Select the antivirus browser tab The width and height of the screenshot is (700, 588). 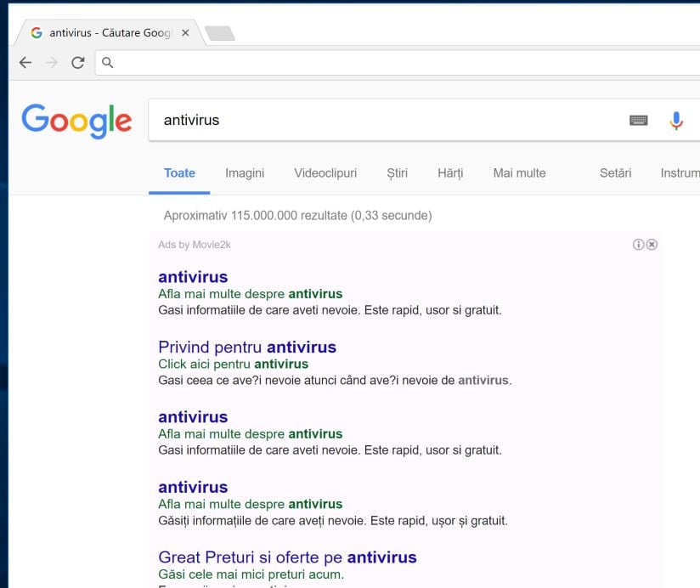pyautogui.click(x=110, y=32)
